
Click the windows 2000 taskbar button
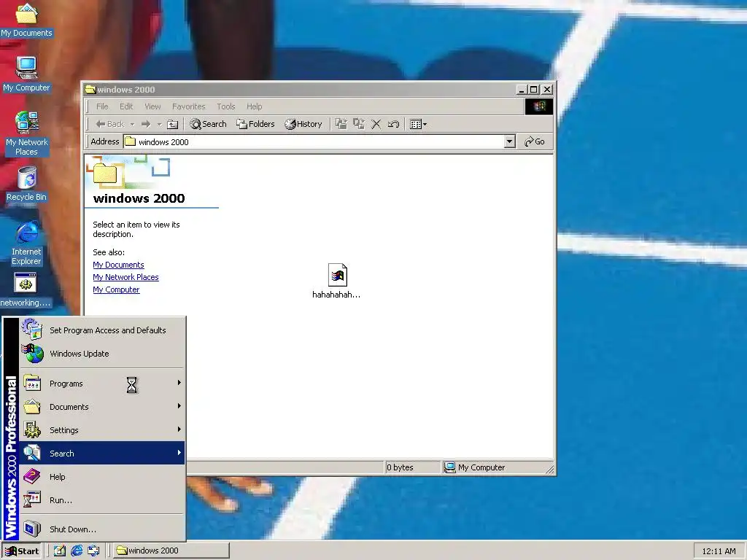pyautogui.click(x=171, y=551)
